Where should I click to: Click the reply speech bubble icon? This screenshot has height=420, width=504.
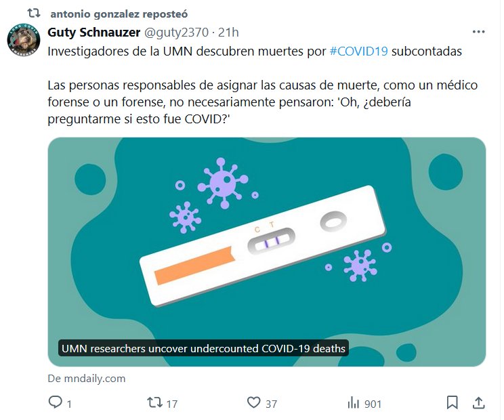click(x=56, y=402)
